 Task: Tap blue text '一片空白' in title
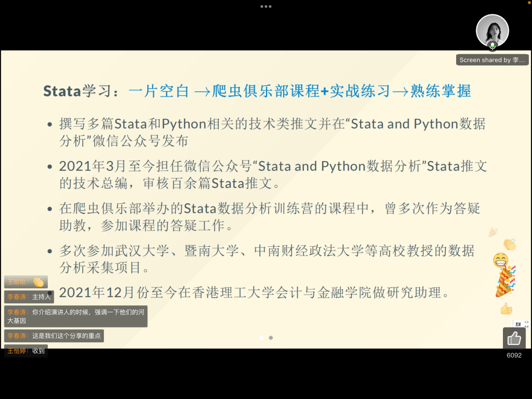point(159,91)
